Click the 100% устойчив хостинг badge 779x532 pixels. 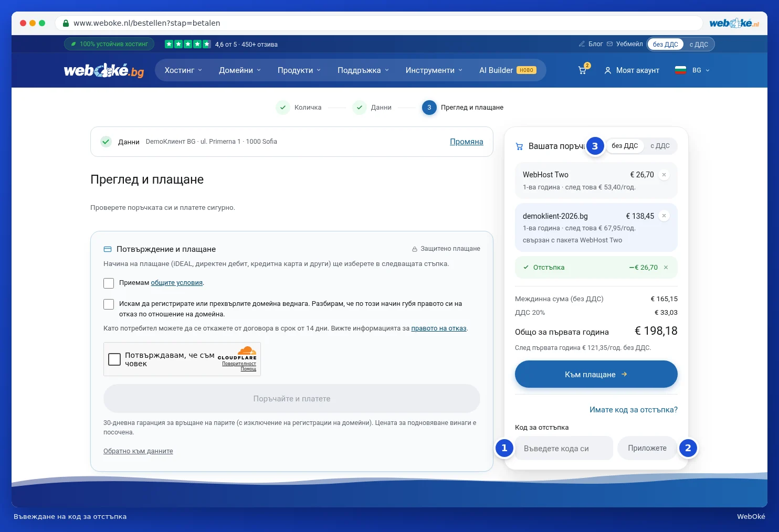109,44
